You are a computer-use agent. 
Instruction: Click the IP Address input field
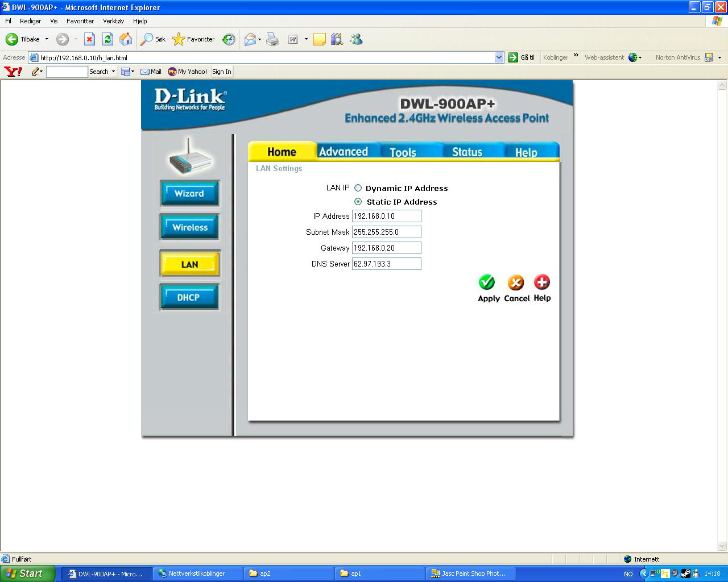pos(387,216)
